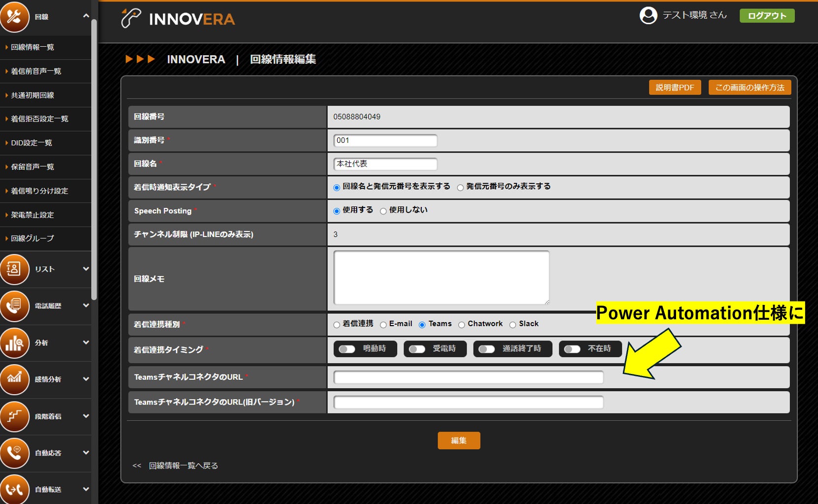Expand the 段階着信 section chevron
This screenshot has width=818, height=504.
point(86,416)
